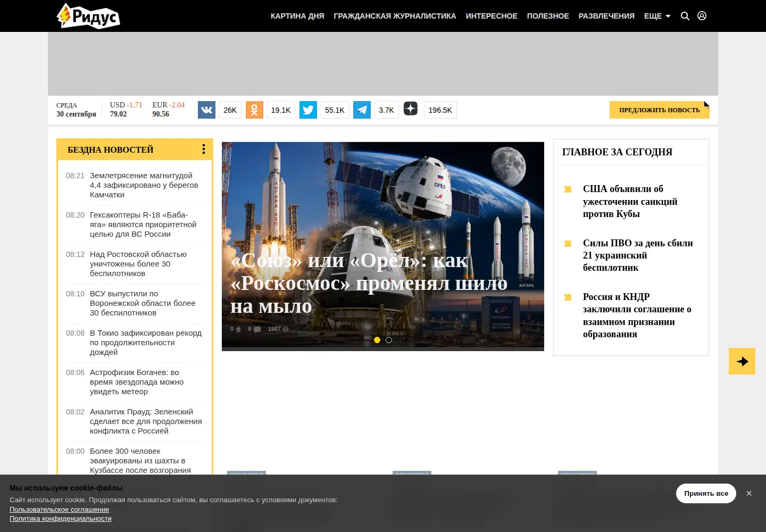The width and height of the screenshot is (766, 532).
Task: Expand the ЕЩЕ dropdown menu
Action: [x=657, y=16]
